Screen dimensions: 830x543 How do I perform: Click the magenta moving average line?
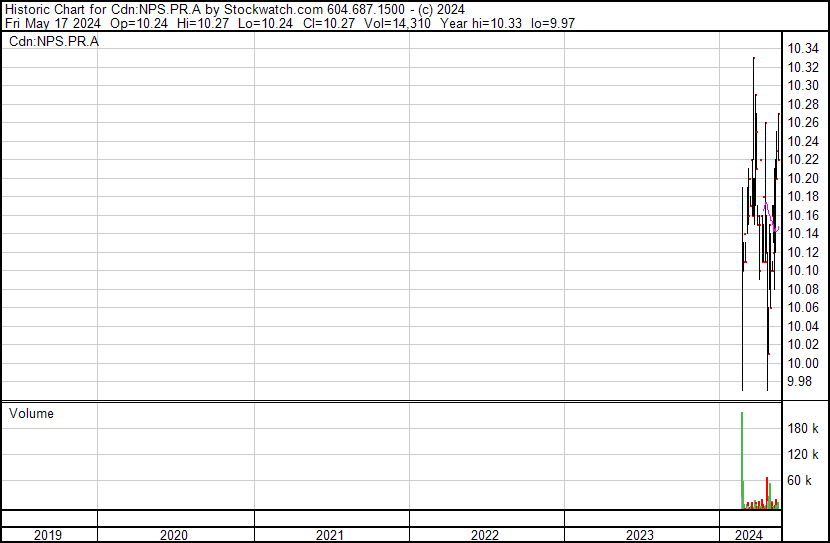771,217
